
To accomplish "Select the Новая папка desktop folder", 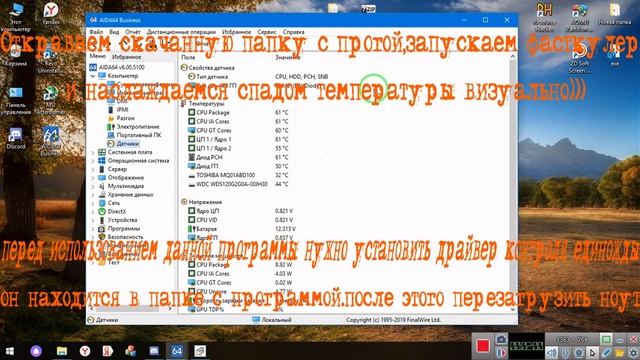I will 615,14.
